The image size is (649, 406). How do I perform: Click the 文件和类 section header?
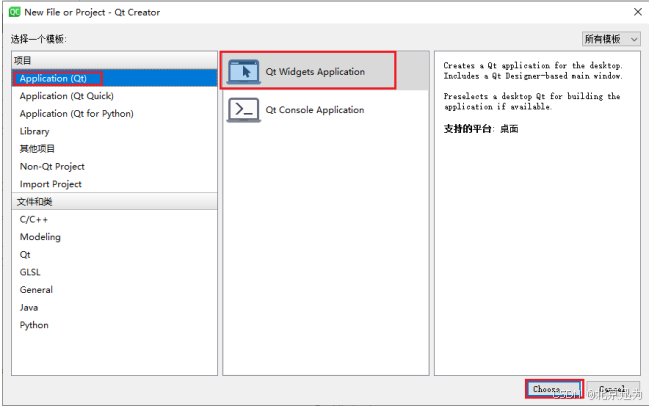pos(114,202)
